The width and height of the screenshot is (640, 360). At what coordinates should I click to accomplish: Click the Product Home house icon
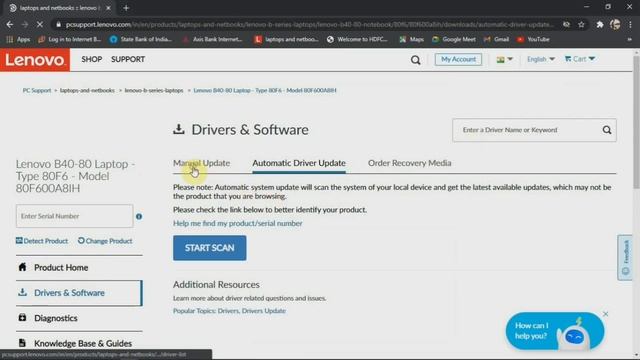pyautogui.click(x=22, y=267)
